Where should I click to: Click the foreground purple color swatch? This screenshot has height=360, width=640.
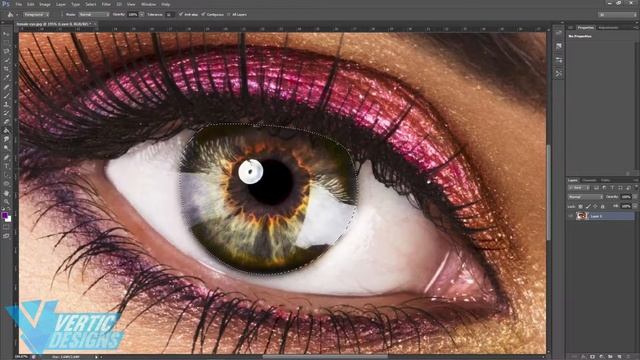pyautogui.click(x=5, y=215)
